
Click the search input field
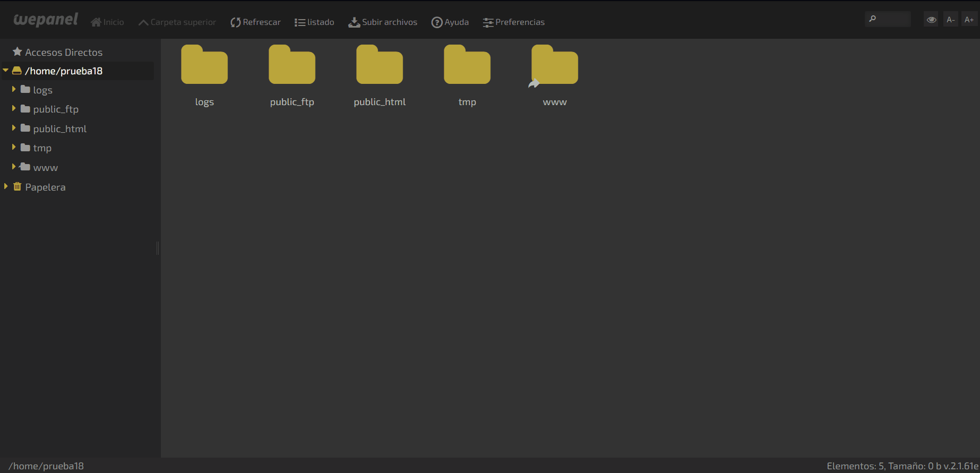893,20
